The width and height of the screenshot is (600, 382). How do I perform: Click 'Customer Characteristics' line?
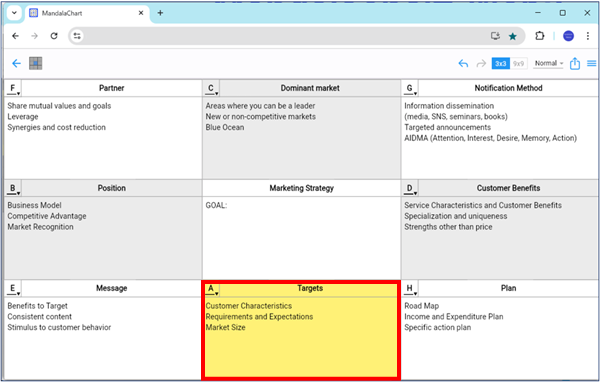tap(249, 306)
